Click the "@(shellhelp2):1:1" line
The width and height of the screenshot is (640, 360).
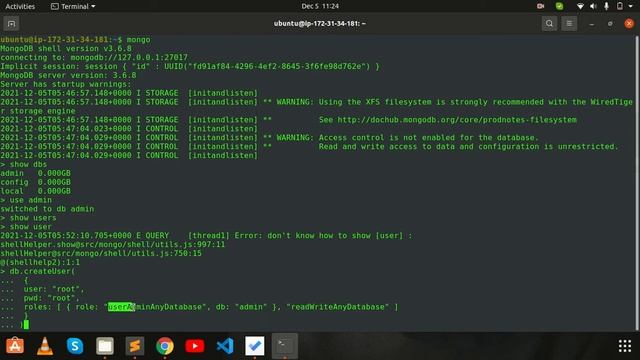40,262
